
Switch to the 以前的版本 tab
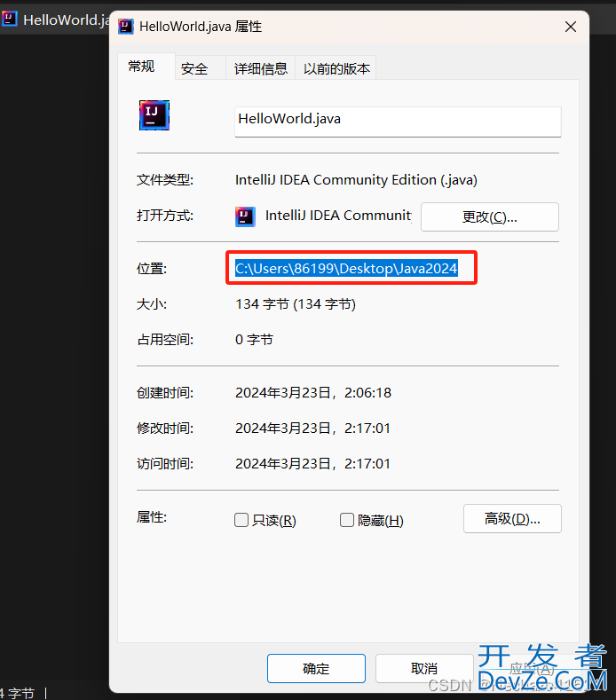pos(336,68)
